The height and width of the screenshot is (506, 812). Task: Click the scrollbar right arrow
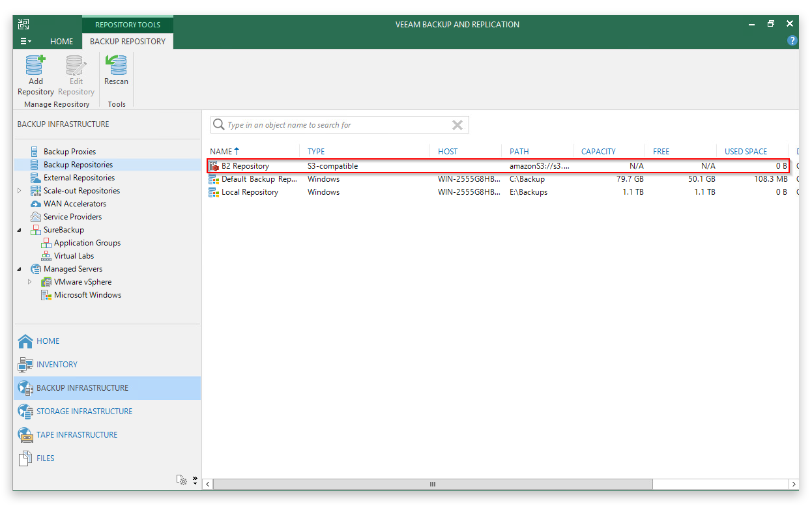point(794,485)
